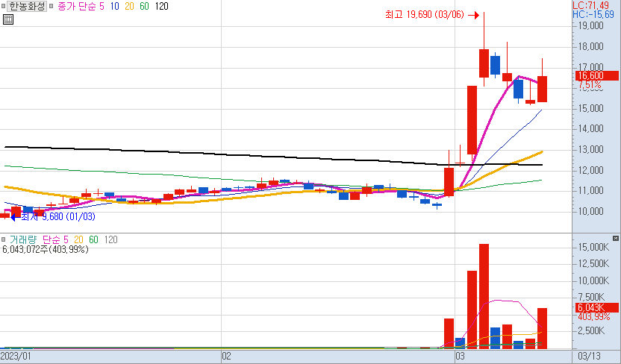Click the 18,000 price axis label
Image resolution: width=621 pixels, height=364 pixels.
click(x=591, y=47)
